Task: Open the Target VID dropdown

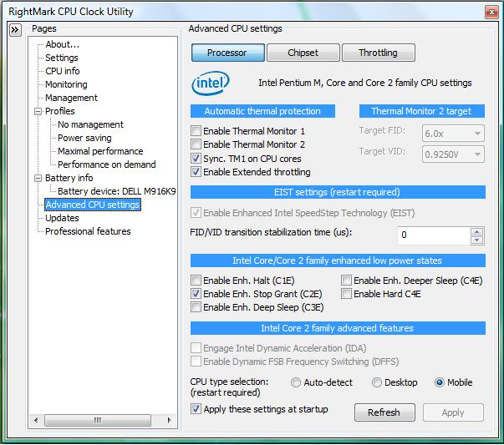Action: [453, 154]
